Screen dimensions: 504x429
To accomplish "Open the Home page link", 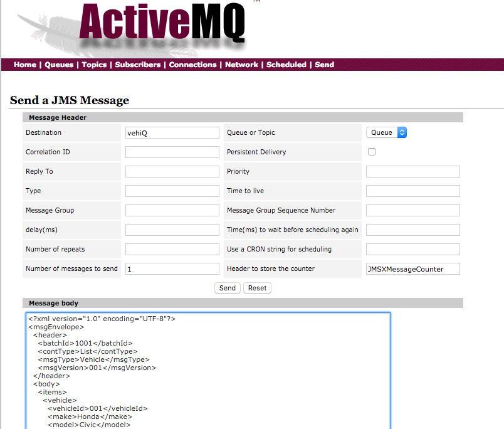I will (x=25, y=65).
